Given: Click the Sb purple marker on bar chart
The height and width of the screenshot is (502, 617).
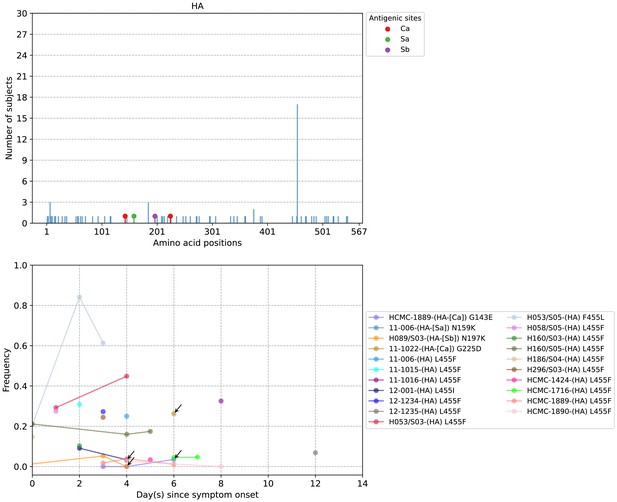Looking at the screenshot, I should pos(155,216).
